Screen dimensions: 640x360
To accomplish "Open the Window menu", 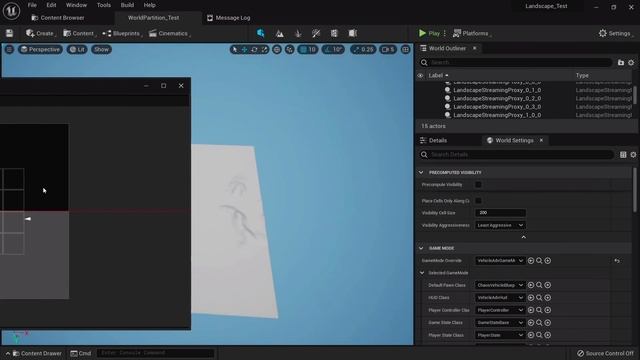I will click(76, 5).
